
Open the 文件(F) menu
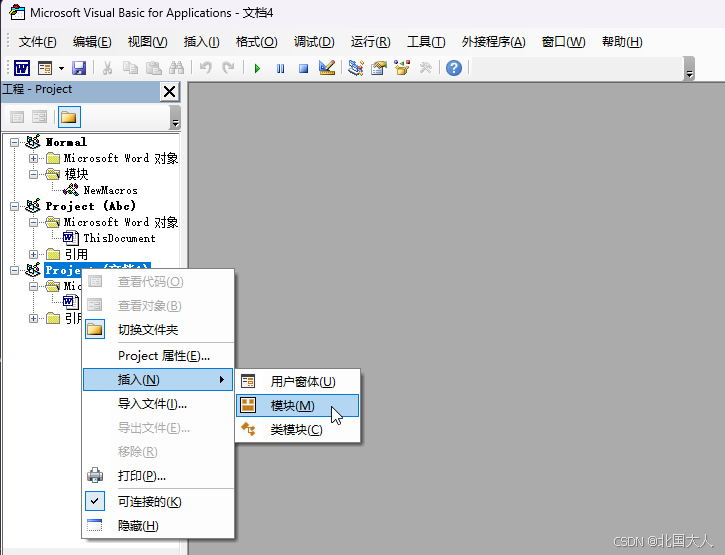coord(37,42)
